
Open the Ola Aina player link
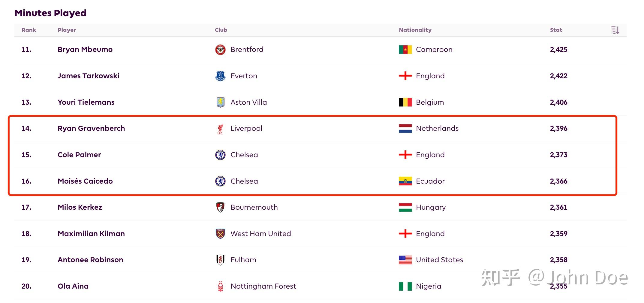click(73, 286)
